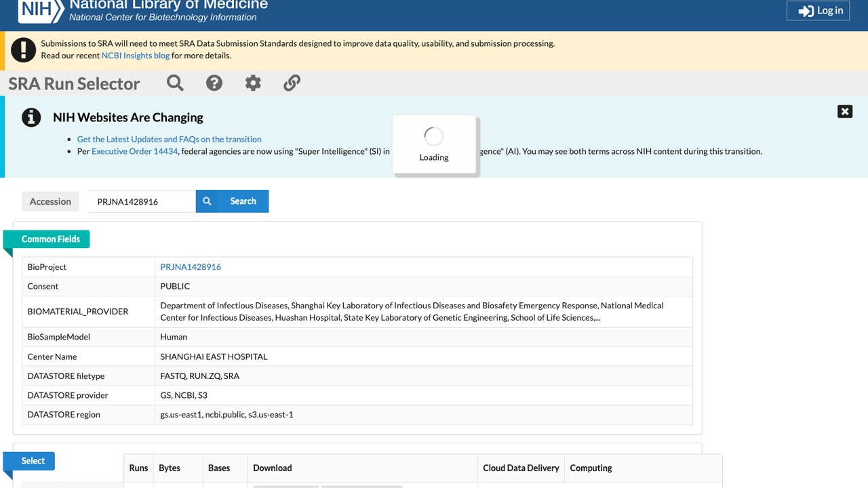Viewport: 868px width, 488px height.
Task: Click the info icon in the NIH banner
Action: 31,117
